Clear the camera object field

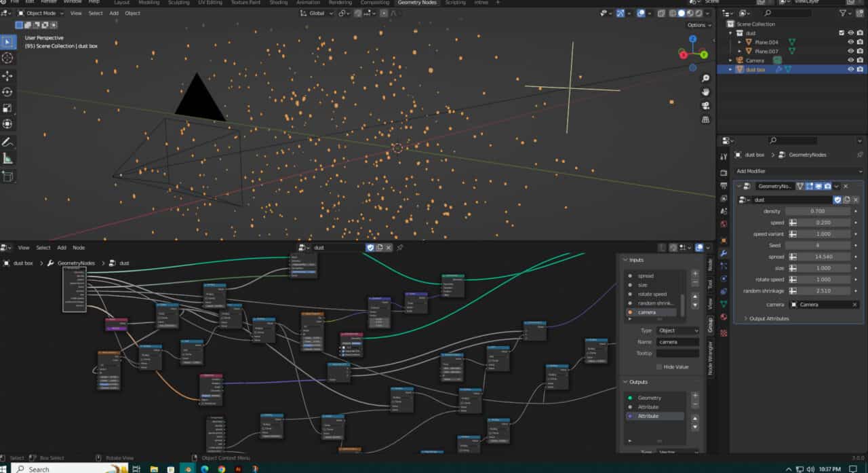(x=855, y=305)
